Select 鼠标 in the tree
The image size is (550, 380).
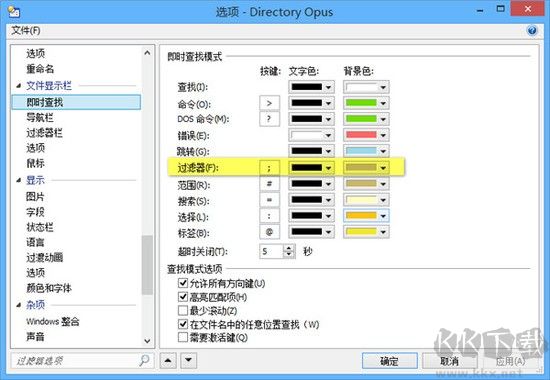35,163
